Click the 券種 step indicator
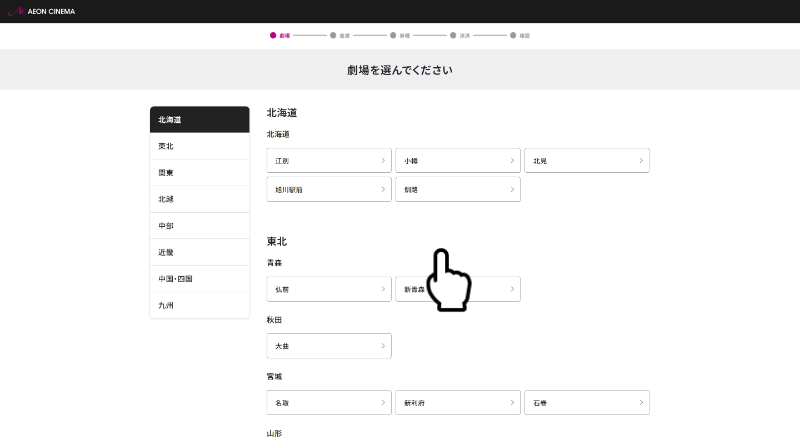800x444 pixels. click(400, 36)
